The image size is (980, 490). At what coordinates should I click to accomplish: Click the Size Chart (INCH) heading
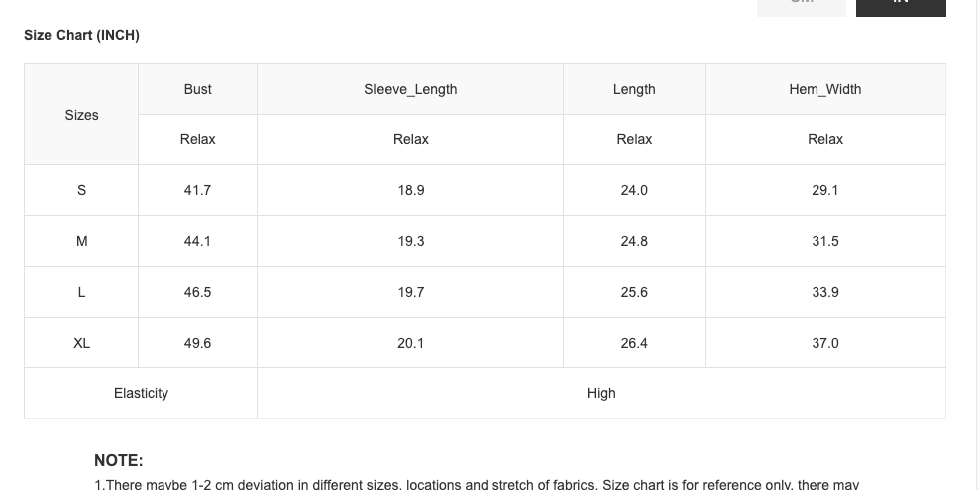pos(82,35)
